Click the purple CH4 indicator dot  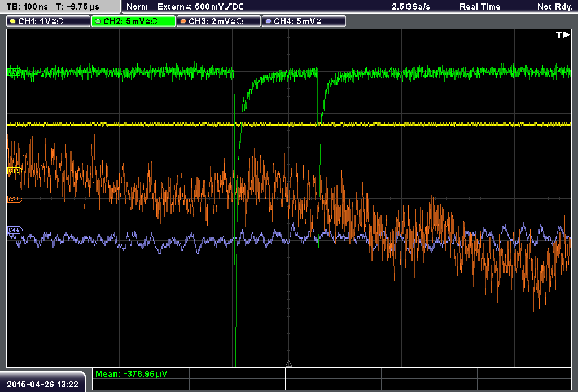[x=268, y=21]
